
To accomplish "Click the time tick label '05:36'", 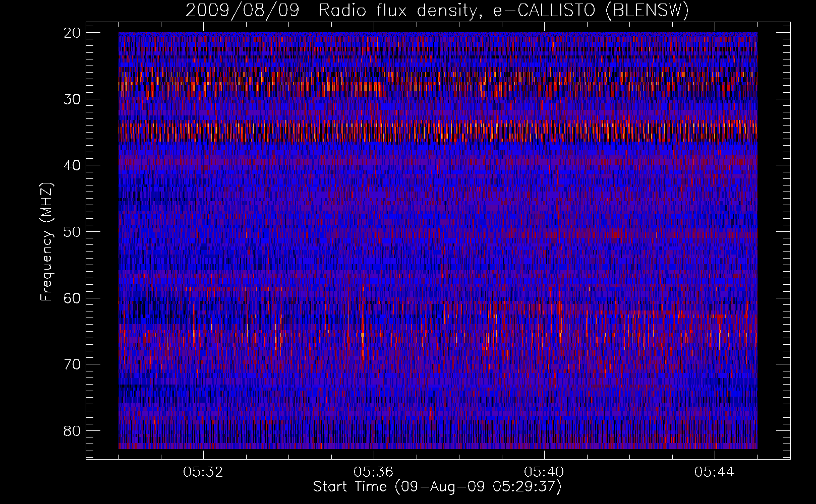I will 374,472.
